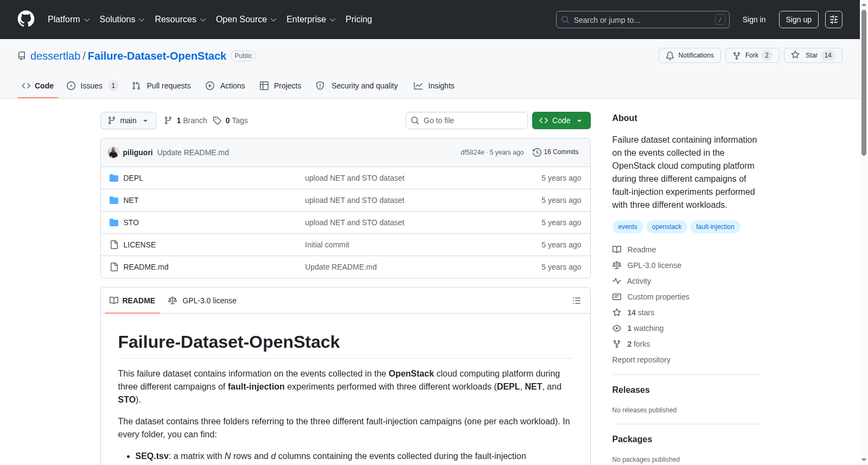Expand the Open Source menu
Screen dimensions: 868x465
246,20
